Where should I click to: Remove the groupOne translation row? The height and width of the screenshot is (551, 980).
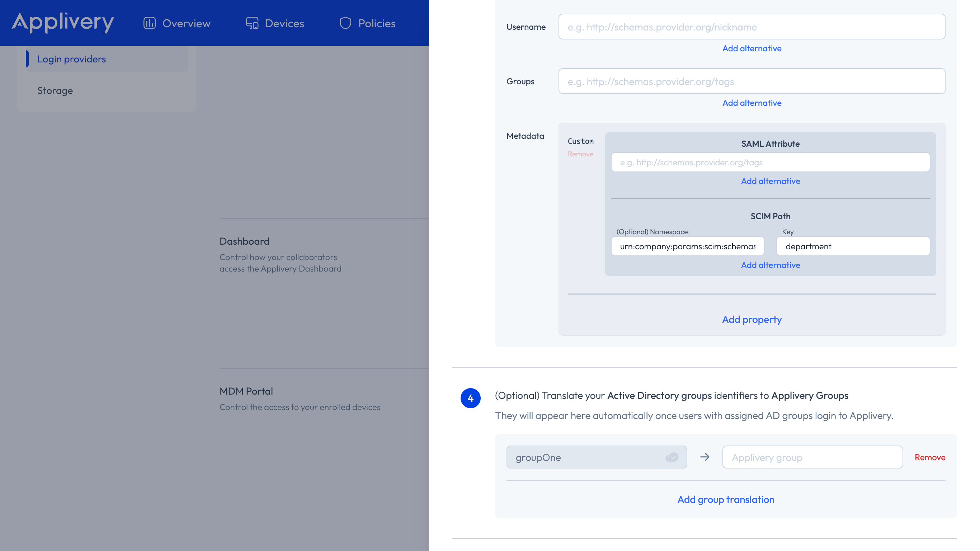tap(929, 457)
